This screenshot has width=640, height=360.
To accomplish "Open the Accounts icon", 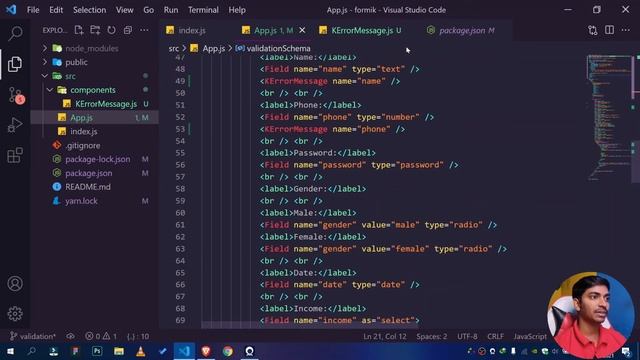I will tap(15, 283).
